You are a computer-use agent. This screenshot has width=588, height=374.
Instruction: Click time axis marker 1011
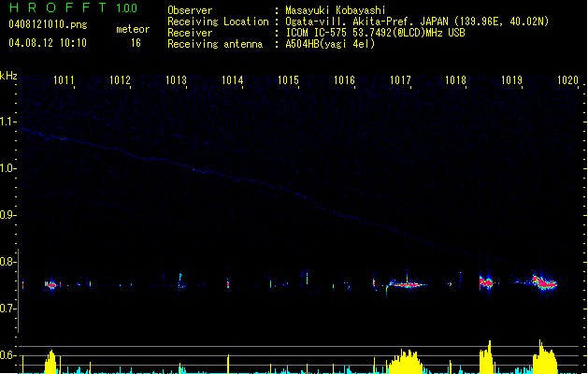[64, 80]
